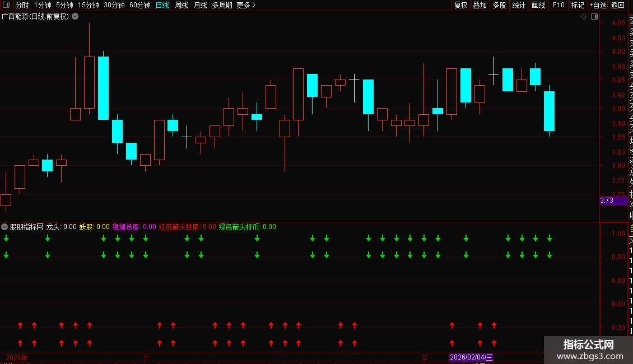
Task: Select the 5分钟 period tab
Action: click(64, 5)
